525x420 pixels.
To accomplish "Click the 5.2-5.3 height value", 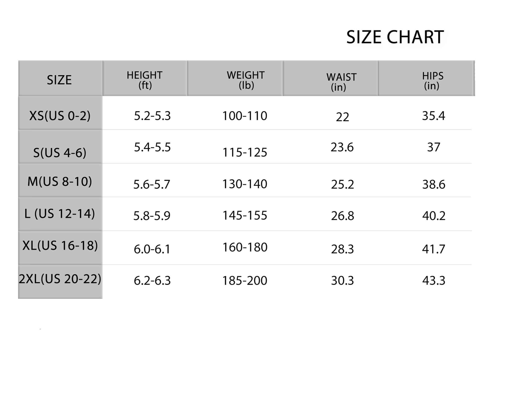I will (x=152, y=116).
